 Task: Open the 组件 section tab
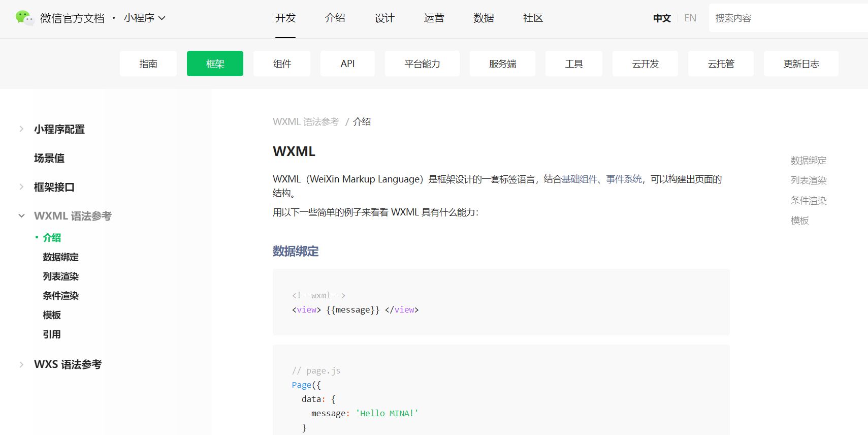coord(282,64)
